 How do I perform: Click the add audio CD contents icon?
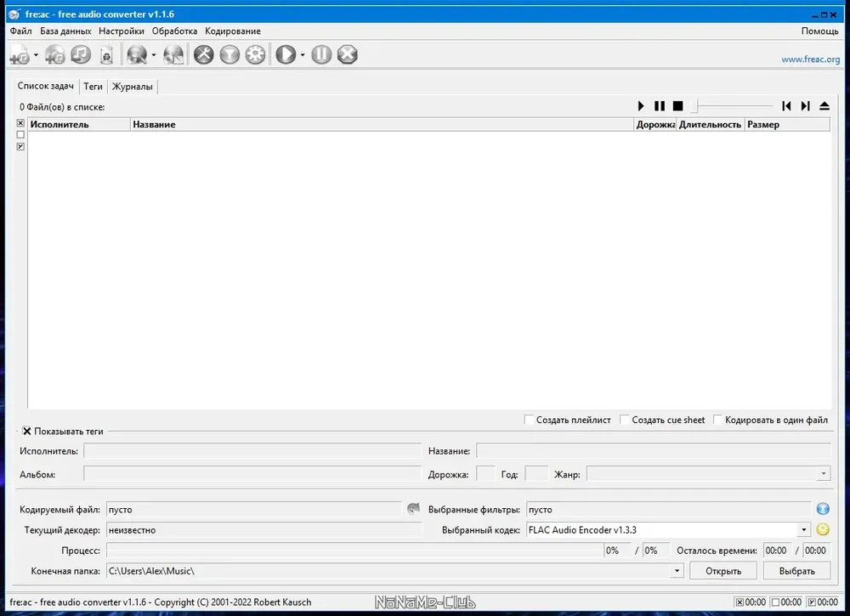[x=54, y=54]
